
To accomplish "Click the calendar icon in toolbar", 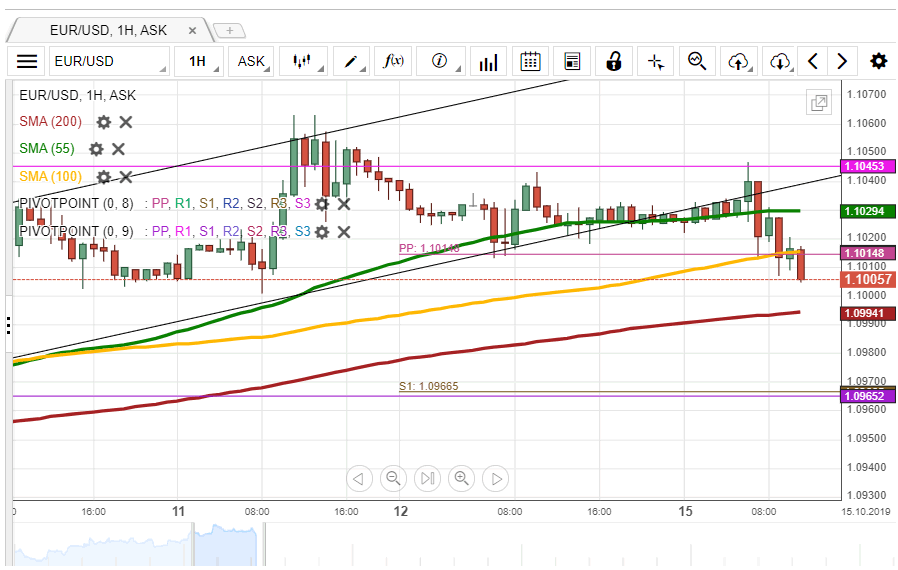I will pos(531,61).
